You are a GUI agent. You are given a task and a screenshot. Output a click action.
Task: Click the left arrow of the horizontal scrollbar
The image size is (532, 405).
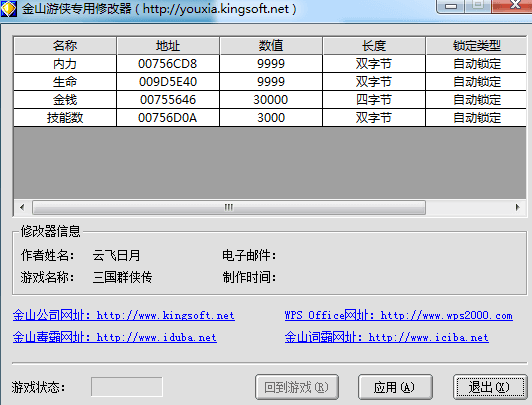click(22, 207)
